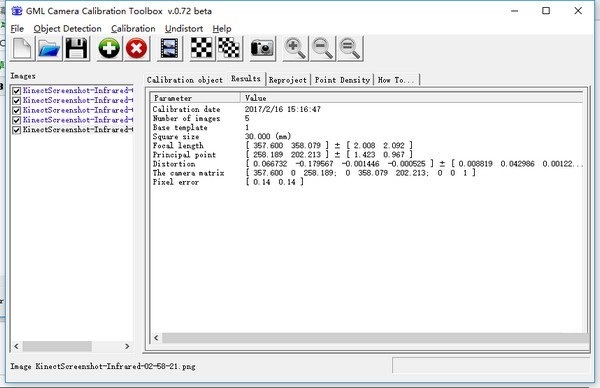The image size is (600, 388).
Task: Add image with the green plus icon
Action: point(109,49)
